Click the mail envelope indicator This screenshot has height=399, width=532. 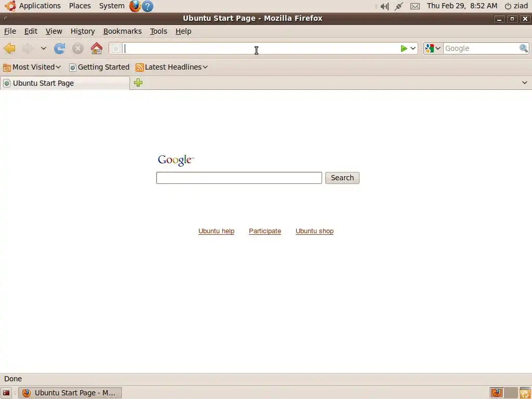point(415,6)
